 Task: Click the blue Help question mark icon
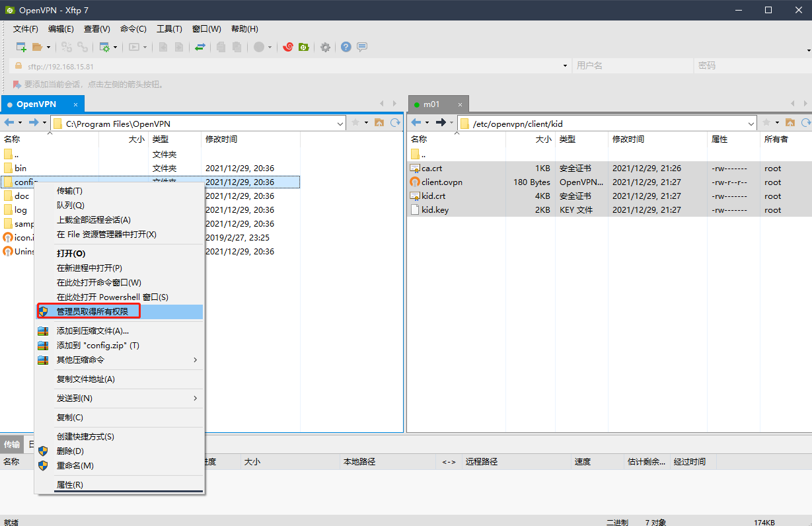pos(346,47)
